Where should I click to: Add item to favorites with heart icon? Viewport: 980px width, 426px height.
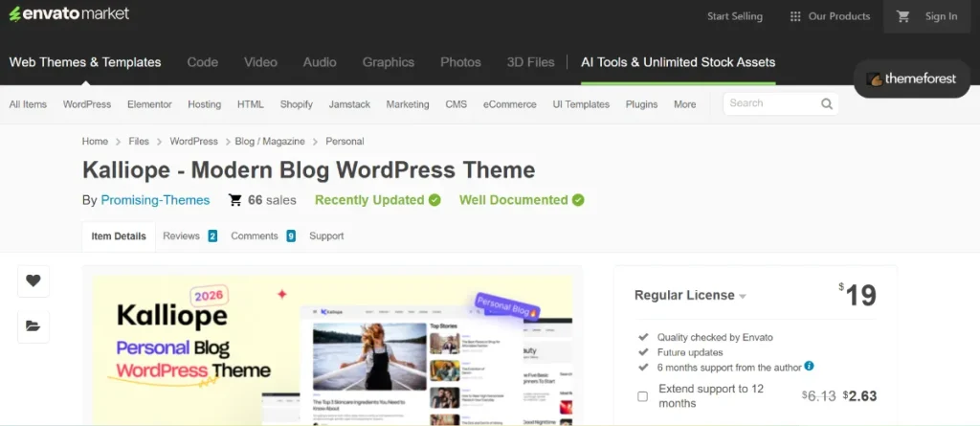[x=33, y=280]
